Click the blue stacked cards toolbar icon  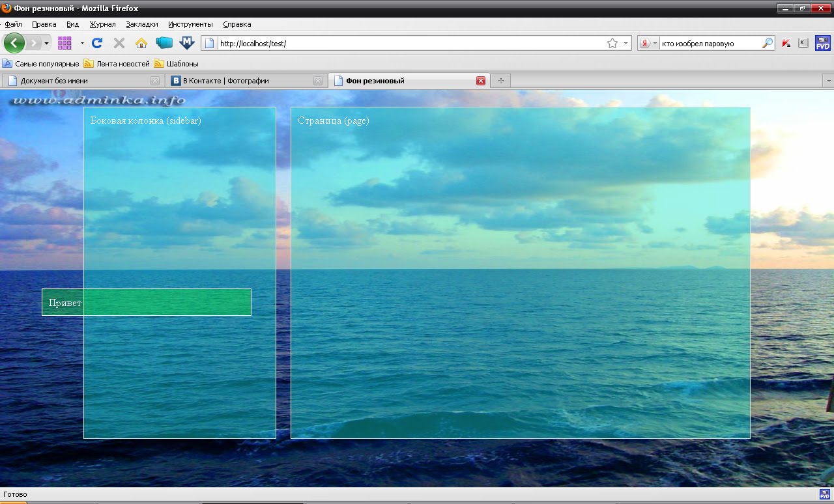point(164,43)
